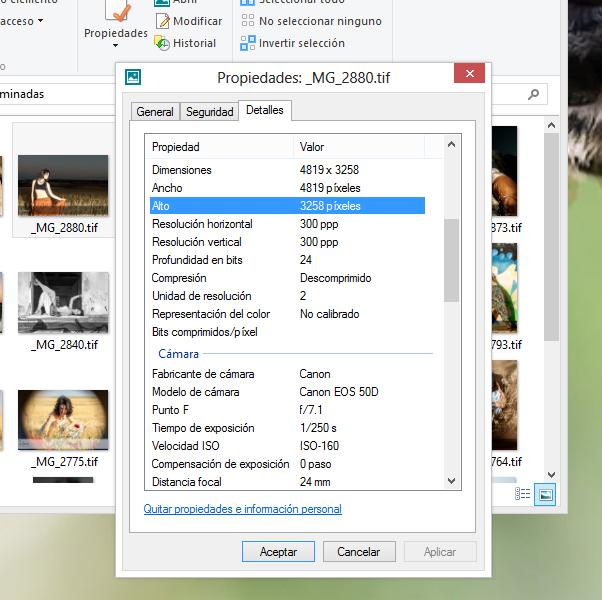Screen dimensions: 602x600
Task: Click No seleccionar ninguno icon
Action: point(247,21)
